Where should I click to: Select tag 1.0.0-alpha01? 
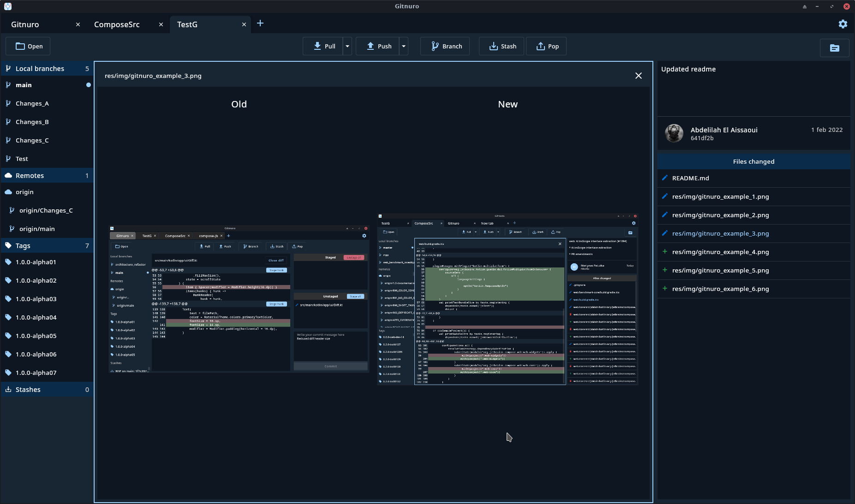tap(47, 262)
